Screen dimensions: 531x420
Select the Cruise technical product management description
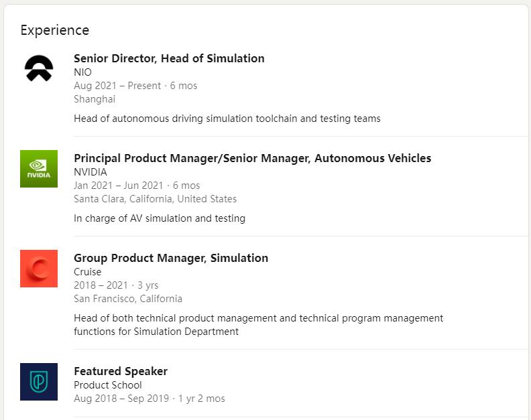pos(258,325)
